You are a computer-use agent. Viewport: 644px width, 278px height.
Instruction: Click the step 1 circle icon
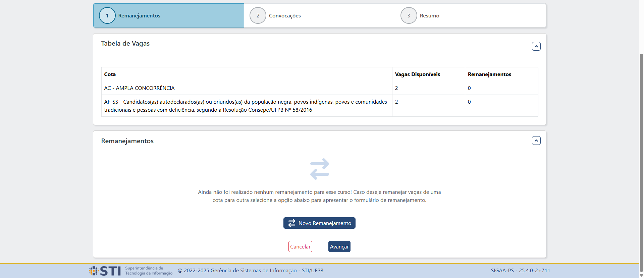tap(107, 16)
